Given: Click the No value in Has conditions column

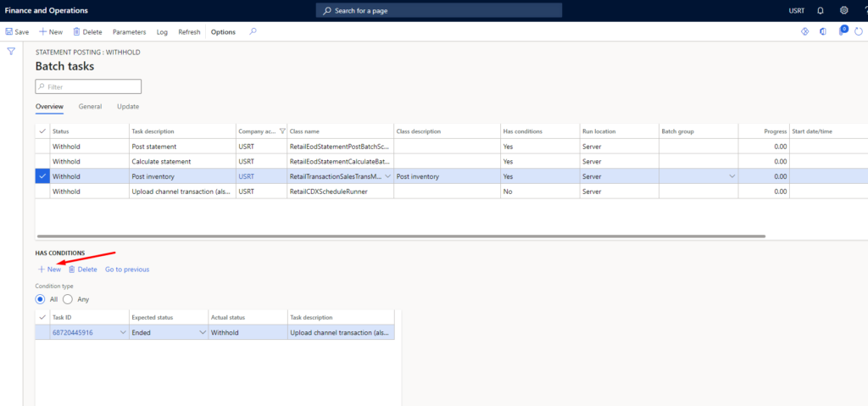Looking at the screenshot, I should tap(507, 191).
